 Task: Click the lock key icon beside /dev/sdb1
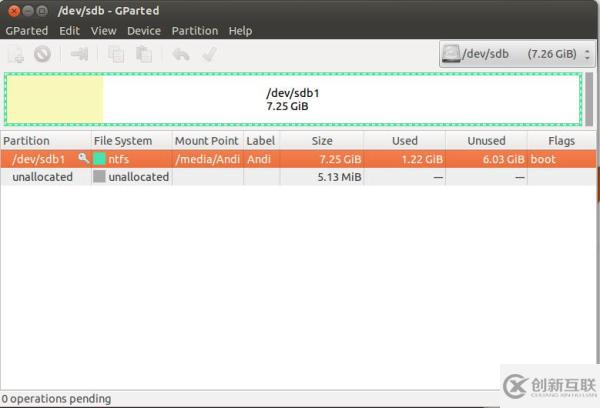(x=83, y=158)
